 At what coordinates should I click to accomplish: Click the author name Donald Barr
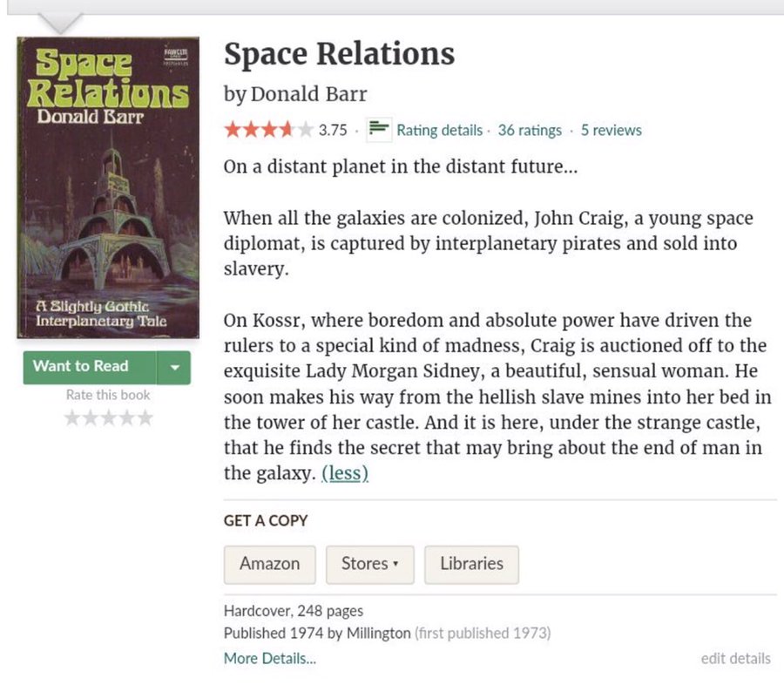[x=308, y=93]
